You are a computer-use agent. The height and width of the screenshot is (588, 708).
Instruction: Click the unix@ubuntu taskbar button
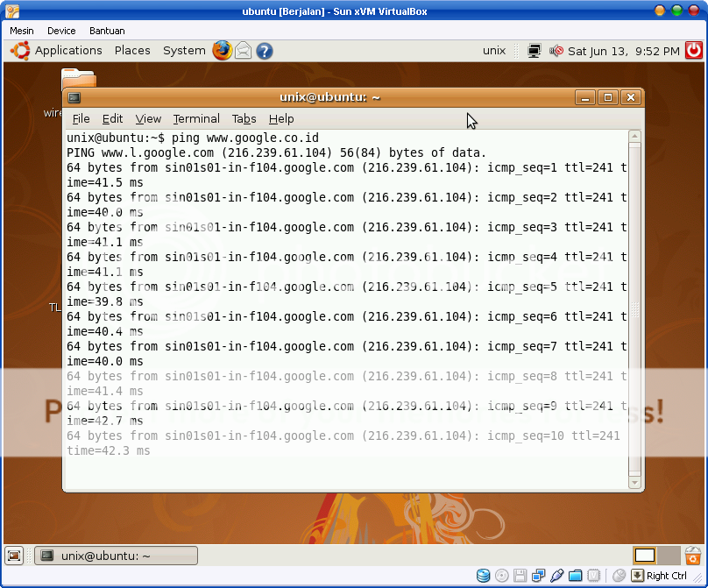click(x=116, y=556)
